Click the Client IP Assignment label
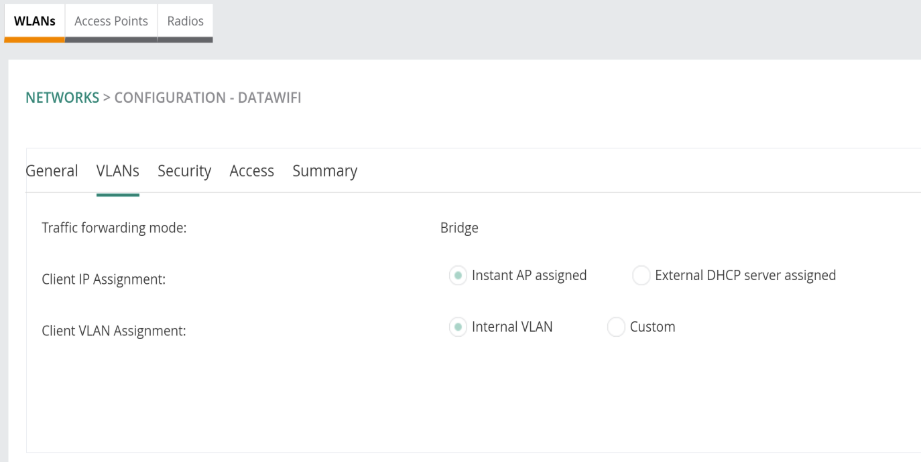This screenshot has height=462, width=921. [103, 279]
